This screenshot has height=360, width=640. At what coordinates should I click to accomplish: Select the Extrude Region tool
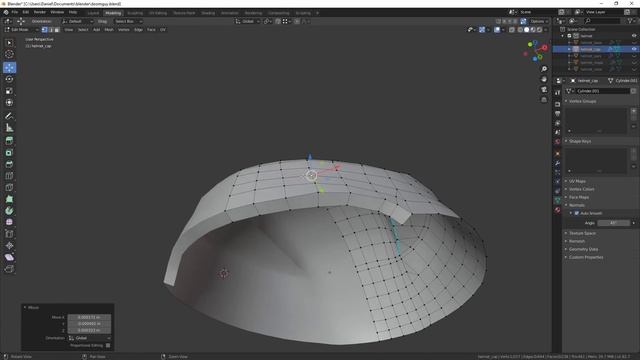click(9, 141)
